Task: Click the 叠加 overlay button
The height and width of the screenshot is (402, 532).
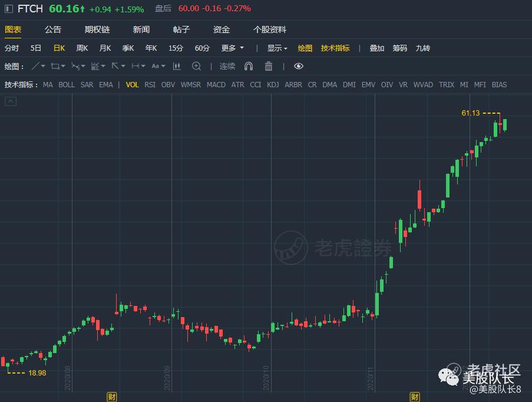Action: pyautogui.click(x=376, y=48)
